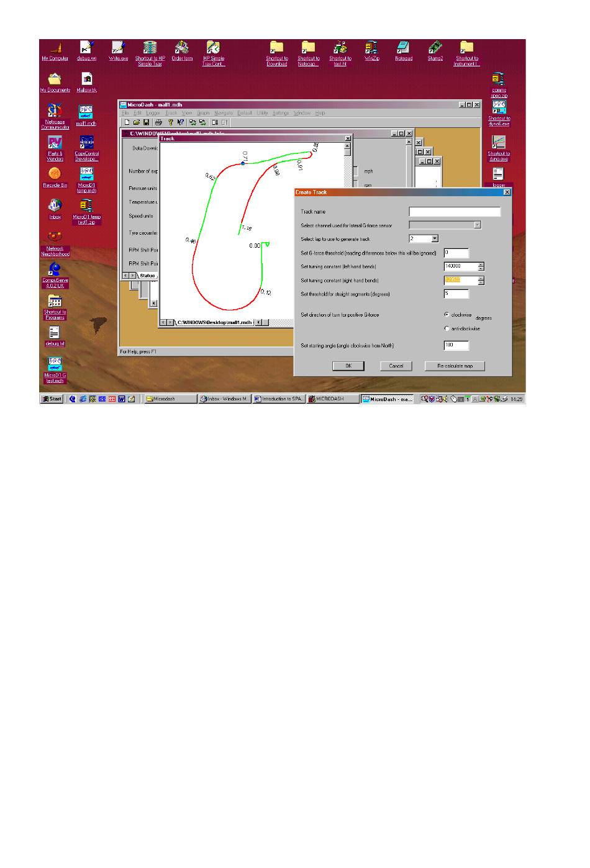This screenshot has width=590, height=868.
Task: Open Write.exe desktop shortcut
Action: pyautogui.click(x=118, y=51)
